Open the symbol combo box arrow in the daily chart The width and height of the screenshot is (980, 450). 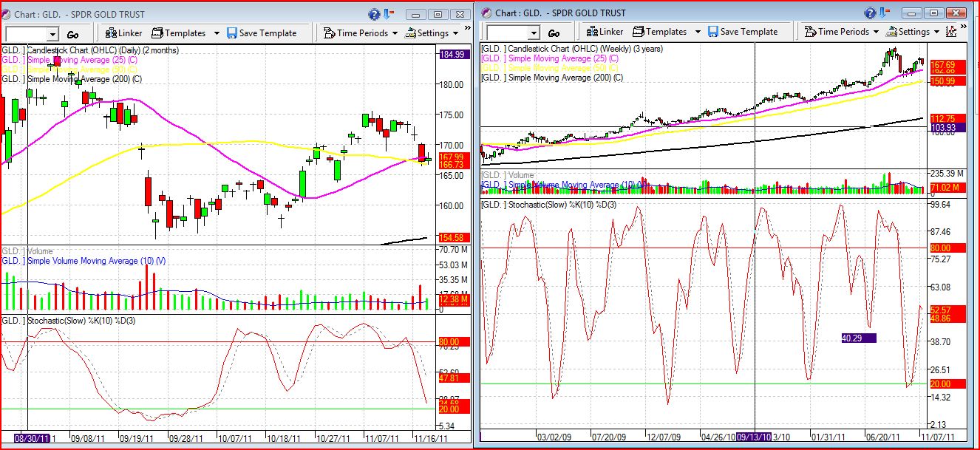pos(52,34)
